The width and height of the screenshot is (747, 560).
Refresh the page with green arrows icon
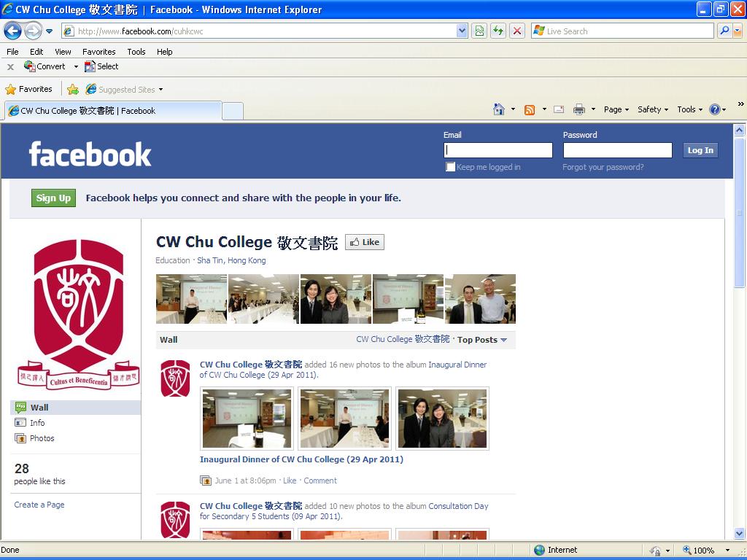pos(498,31)
